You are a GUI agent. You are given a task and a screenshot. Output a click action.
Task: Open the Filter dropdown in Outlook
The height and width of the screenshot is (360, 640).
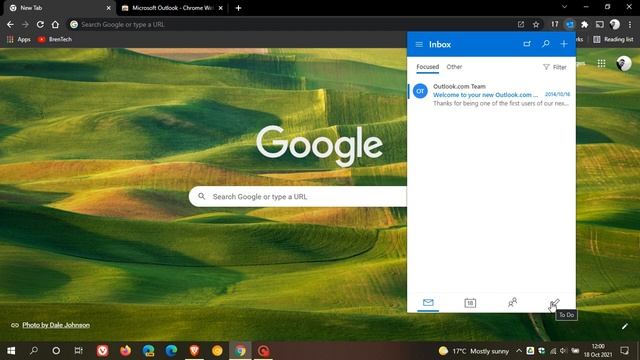coord(555,67)
